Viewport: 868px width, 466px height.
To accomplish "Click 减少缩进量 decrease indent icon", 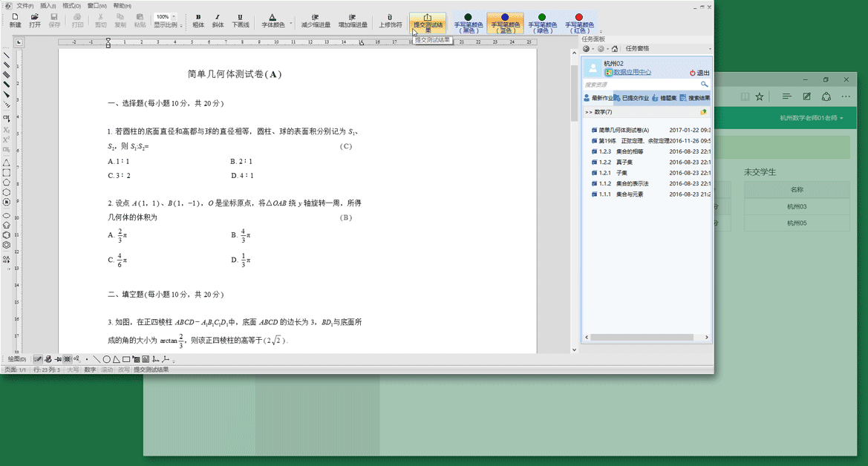I will coord(316,21).
